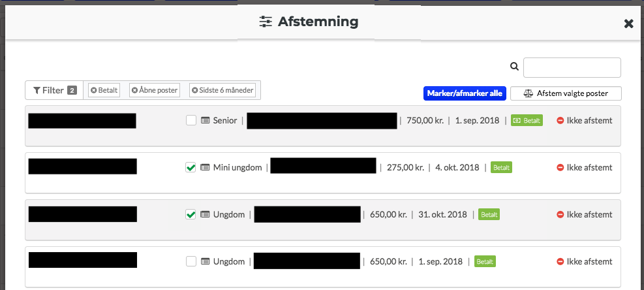Remove the Åbne poster filter chip

click(134, 91)
